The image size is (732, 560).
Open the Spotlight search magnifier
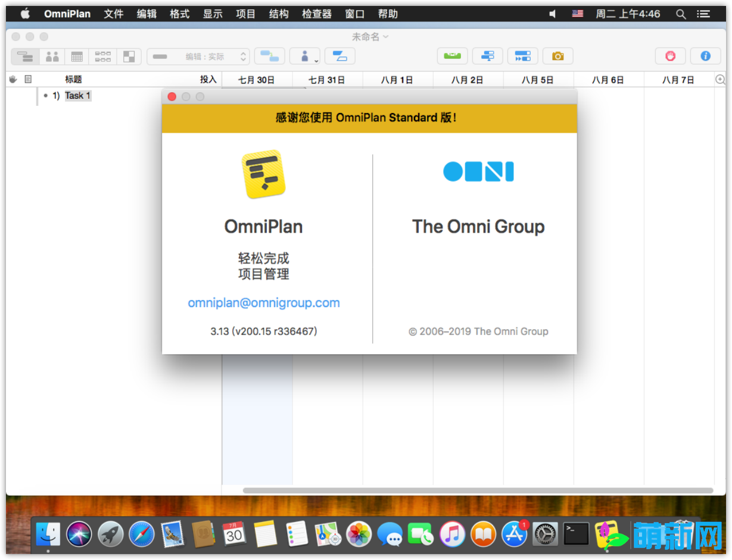[681, 14]
